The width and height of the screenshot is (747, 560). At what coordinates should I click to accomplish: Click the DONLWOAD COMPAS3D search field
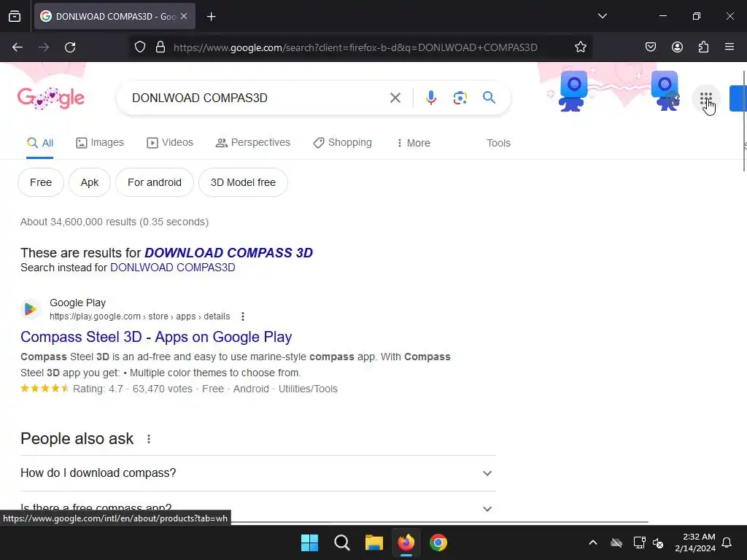(258, 98)
